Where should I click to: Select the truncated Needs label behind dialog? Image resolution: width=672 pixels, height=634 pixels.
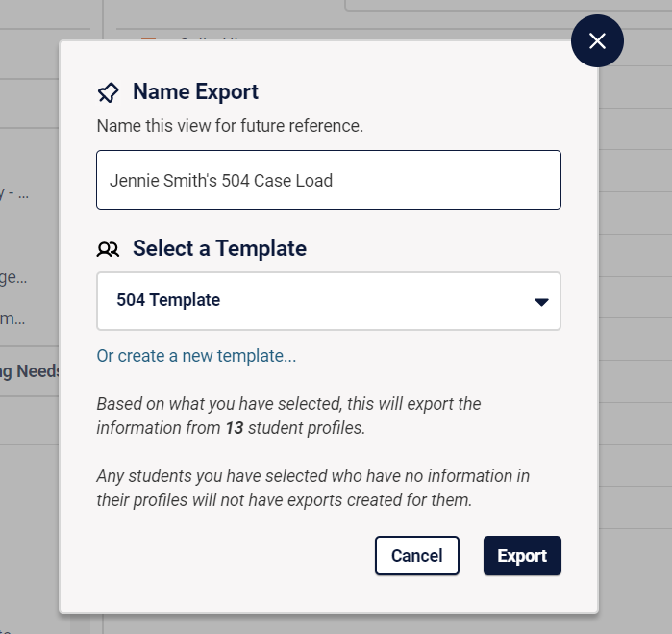point(30,371)
